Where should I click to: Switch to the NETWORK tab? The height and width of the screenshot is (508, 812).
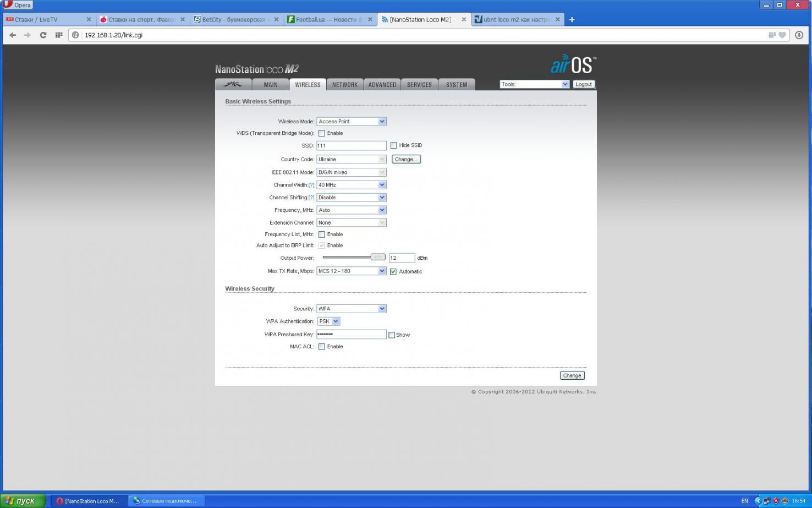(x=345, y=85)
